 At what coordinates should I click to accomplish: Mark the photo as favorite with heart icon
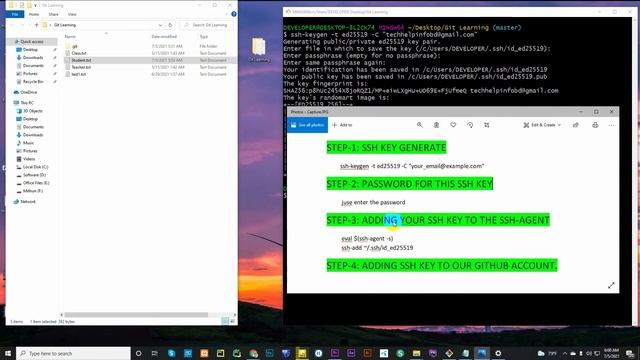click(x=453, y=125)
